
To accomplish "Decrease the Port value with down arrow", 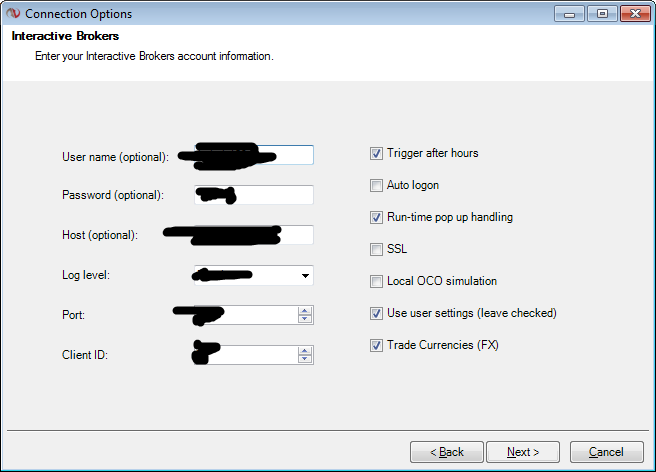I will tap(305, 319).
